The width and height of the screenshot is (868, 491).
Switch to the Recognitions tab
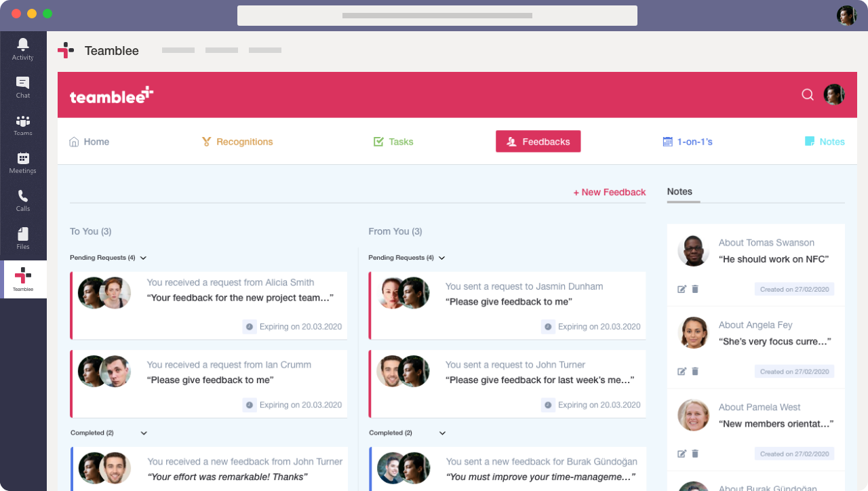(237, 142)
